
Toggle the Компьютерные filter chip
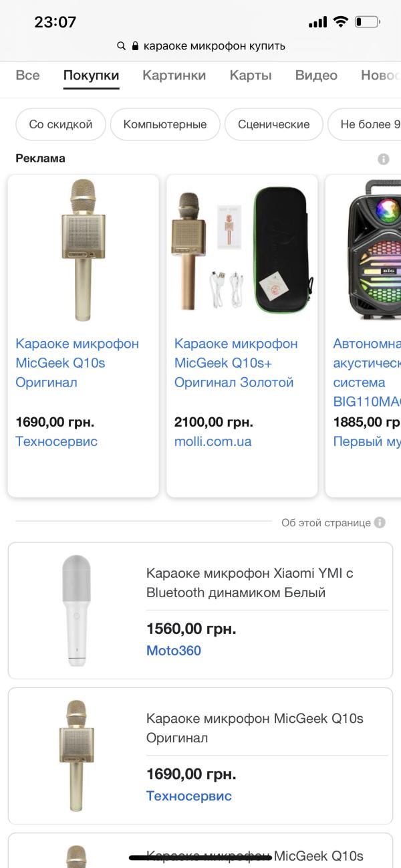(165, 124)
